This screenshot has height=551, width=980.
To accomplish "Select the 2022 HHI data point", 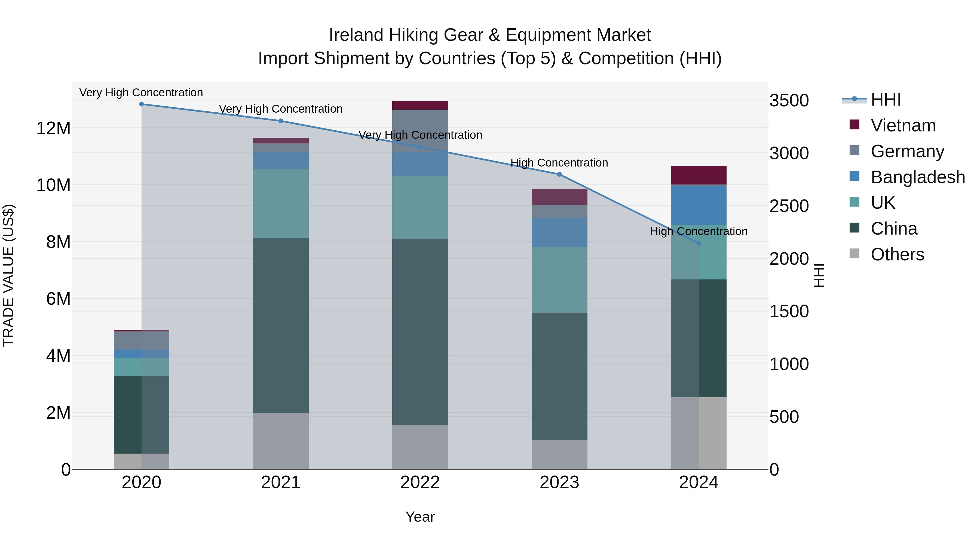I will (420, 147).
